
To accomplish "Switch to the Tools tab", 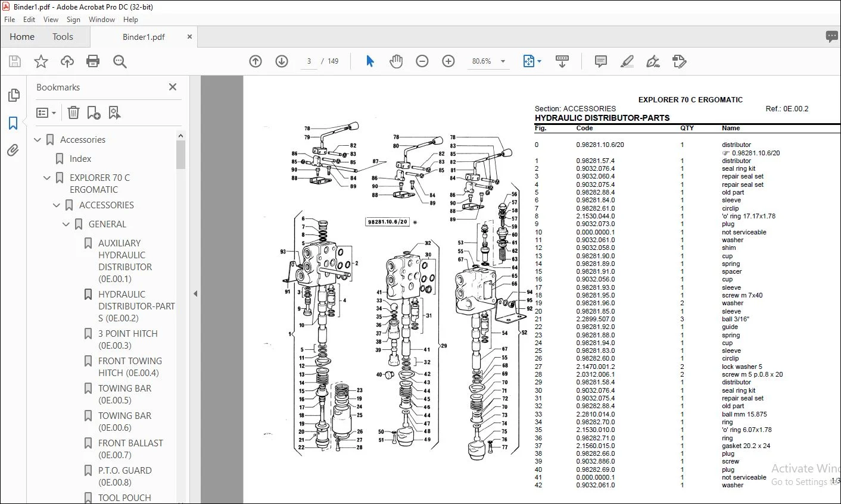I will pyautogui.click(x=63, y=37).
